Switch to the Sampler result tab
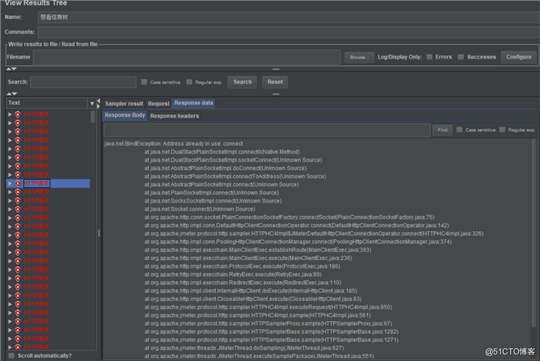 pyautogui.click(x=124, y=103)
